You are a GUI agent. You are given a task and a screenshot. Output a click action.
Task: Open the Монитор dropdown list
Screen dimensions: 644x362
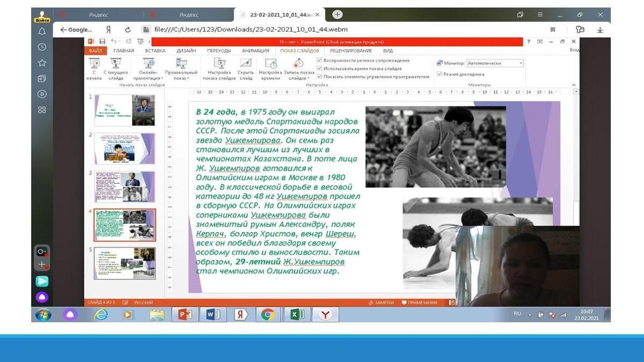click(x=520, y=63)
